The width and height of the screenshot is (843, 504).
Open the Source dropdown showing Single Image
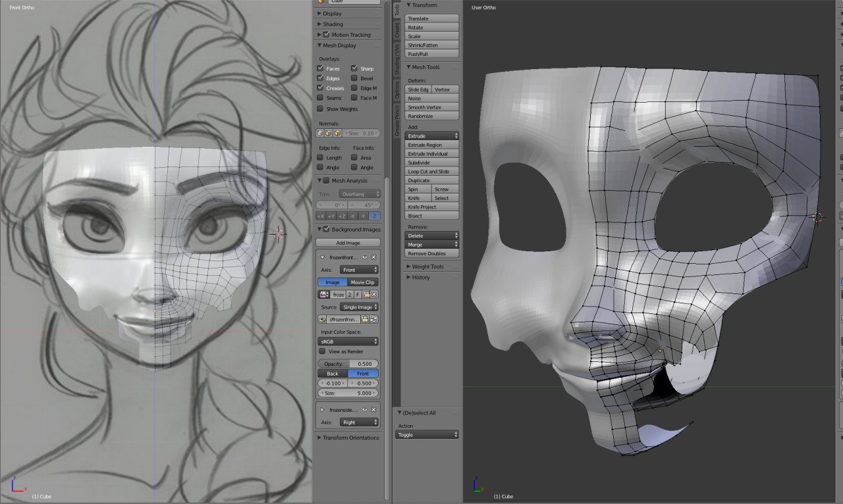[359, 307]
